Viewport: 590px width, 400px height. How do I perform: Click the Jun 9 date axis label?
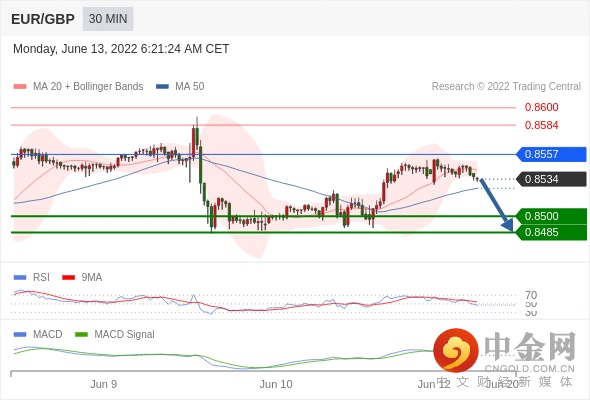103,384
